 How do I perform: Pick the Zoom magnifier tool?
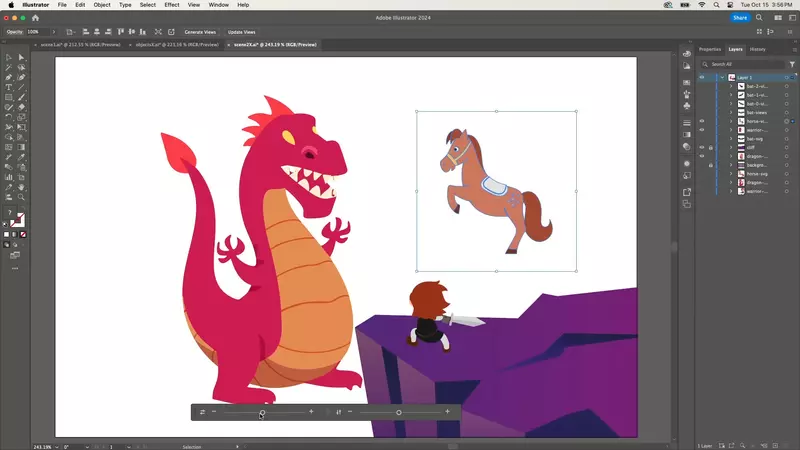[21, 197]
